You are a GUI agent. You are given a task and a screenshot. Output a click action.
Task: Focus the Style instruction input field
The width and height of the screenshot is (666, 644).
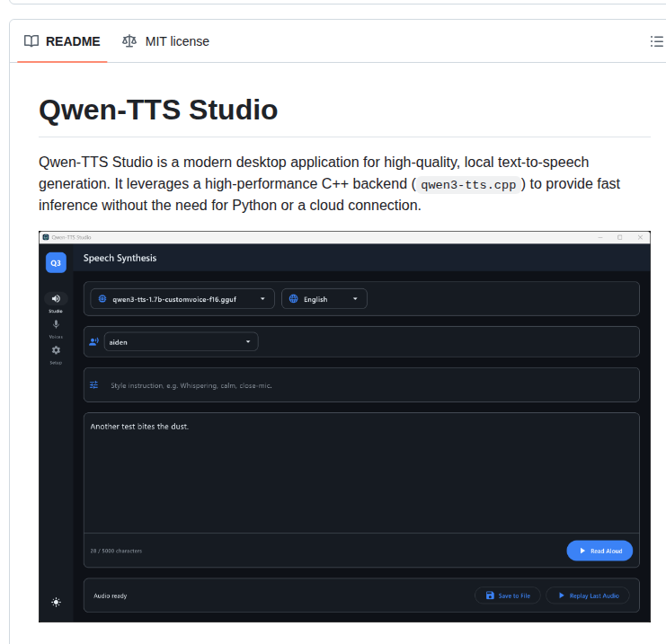point(361,385)
